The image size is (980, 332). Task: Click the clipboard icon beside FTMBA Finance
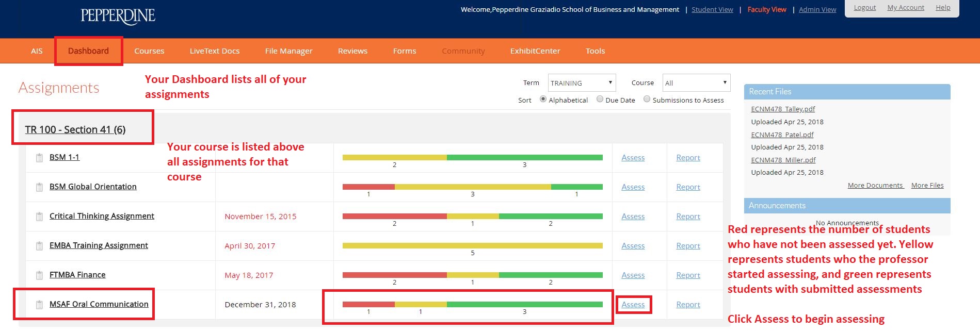coord(39,275)
